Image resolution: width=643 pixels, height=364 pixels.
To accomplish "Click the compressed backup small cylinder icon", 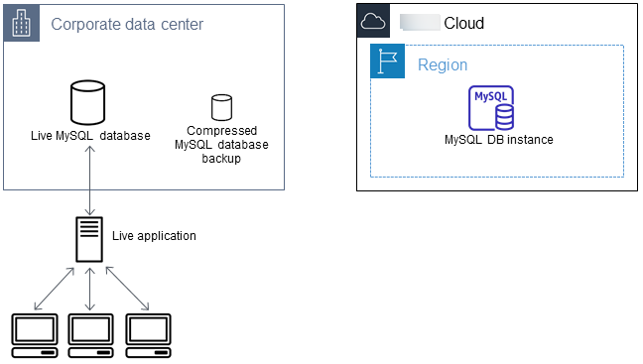I will click(222, 107).
